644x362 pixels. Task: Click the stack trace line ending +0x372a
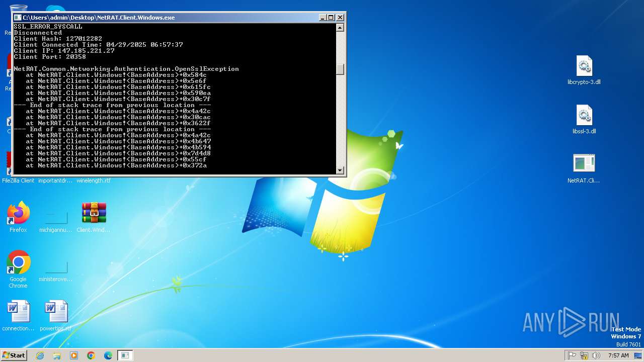coord(116,165)
